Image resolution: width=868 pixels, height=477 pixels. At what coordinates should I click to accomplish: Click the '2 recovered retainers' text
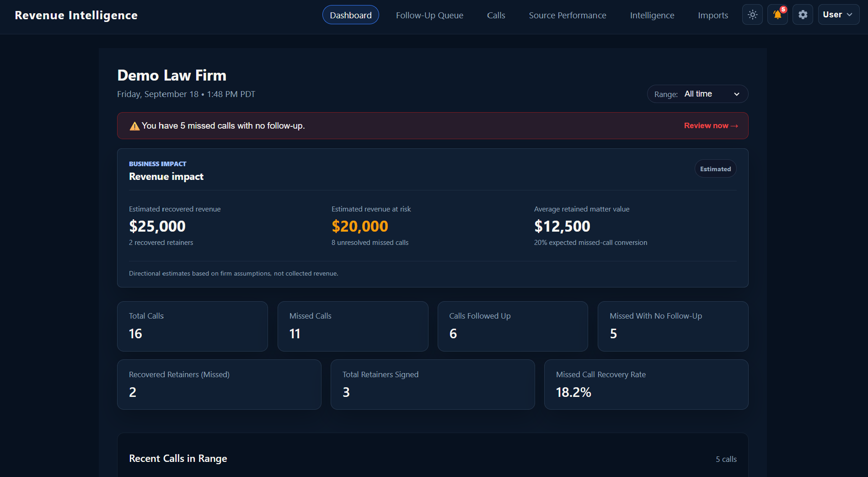[x=161, y=243]
